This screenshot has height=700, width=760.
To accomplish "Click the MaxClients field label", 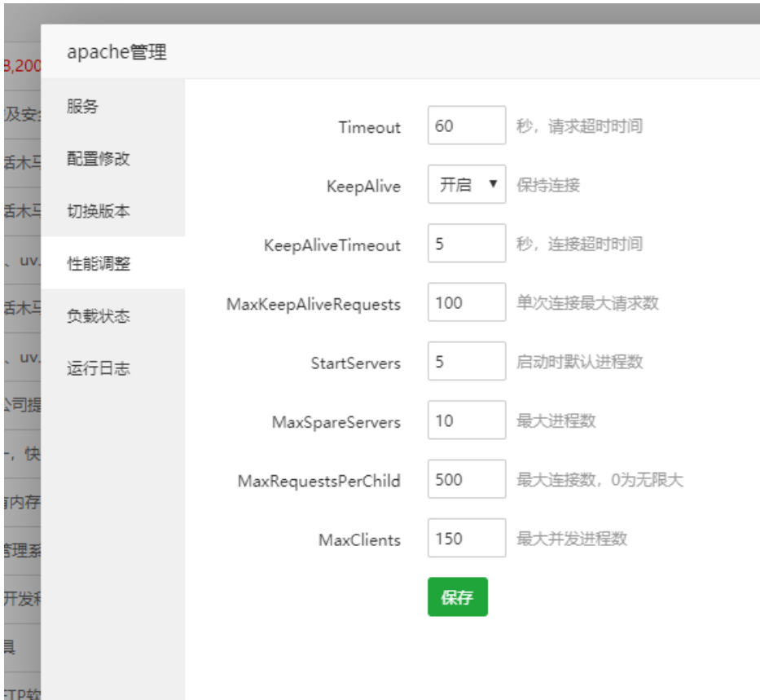I will pyautogui.click(x=359, y=539).
